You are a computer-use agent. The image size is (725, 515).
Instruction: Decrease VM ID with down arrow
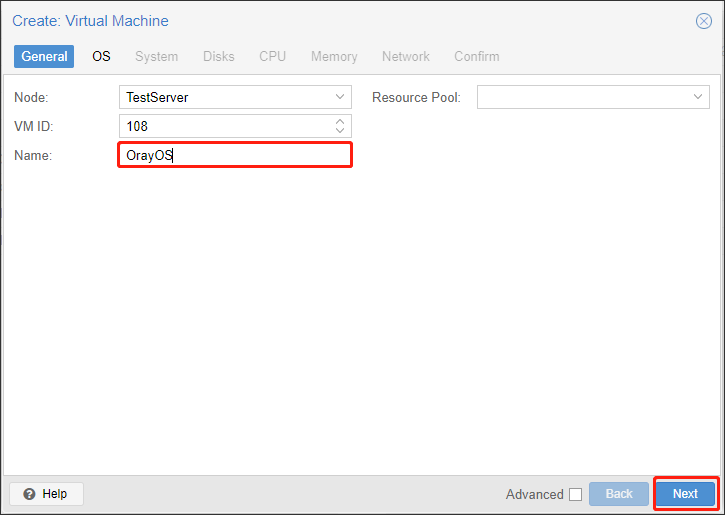(340, 131)
